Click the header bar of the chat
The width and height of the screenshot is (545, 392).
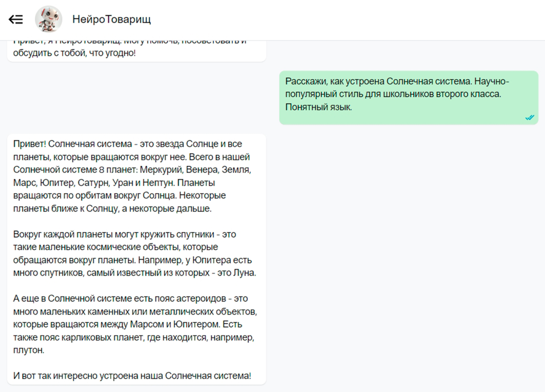point(272,19)
